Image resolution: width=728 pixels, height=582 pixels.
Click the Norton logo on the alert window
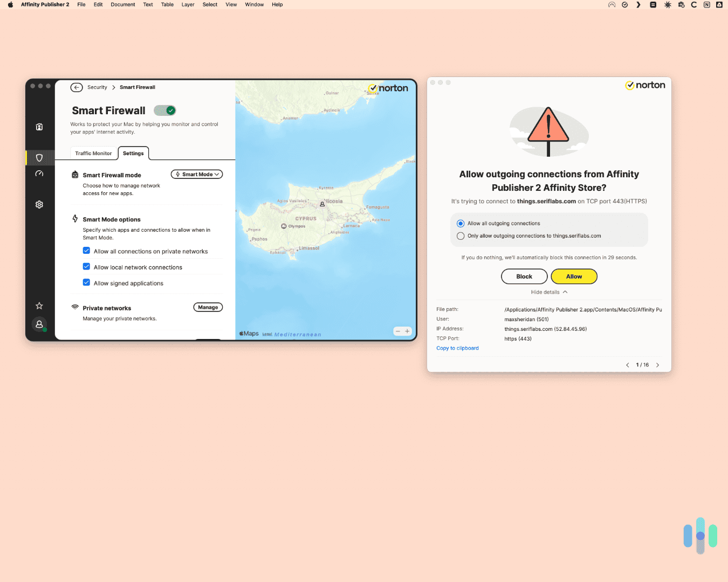pyautogui.click(x=645, y=85)
